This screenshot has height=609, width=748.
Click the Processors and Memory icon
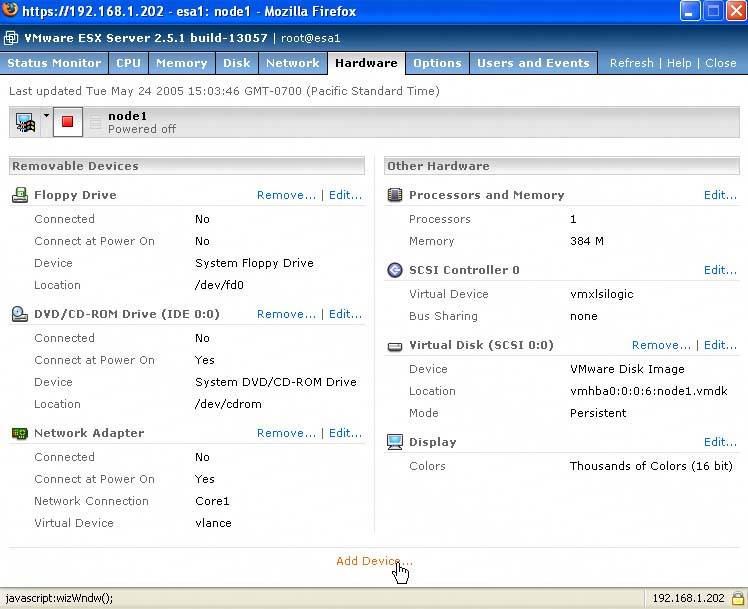click(395, 195)
